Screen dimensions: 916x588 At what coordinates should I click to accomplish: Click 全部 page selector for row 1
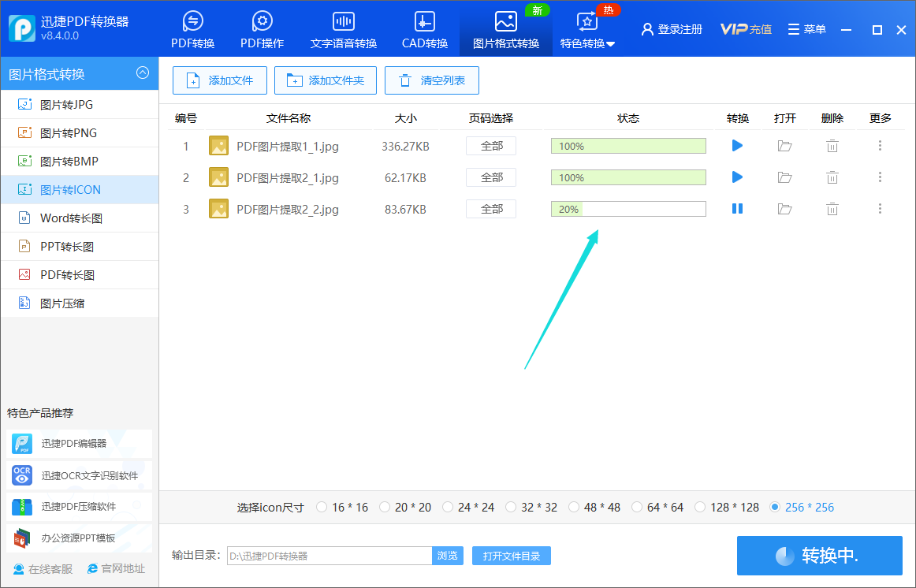click(490, 146)
